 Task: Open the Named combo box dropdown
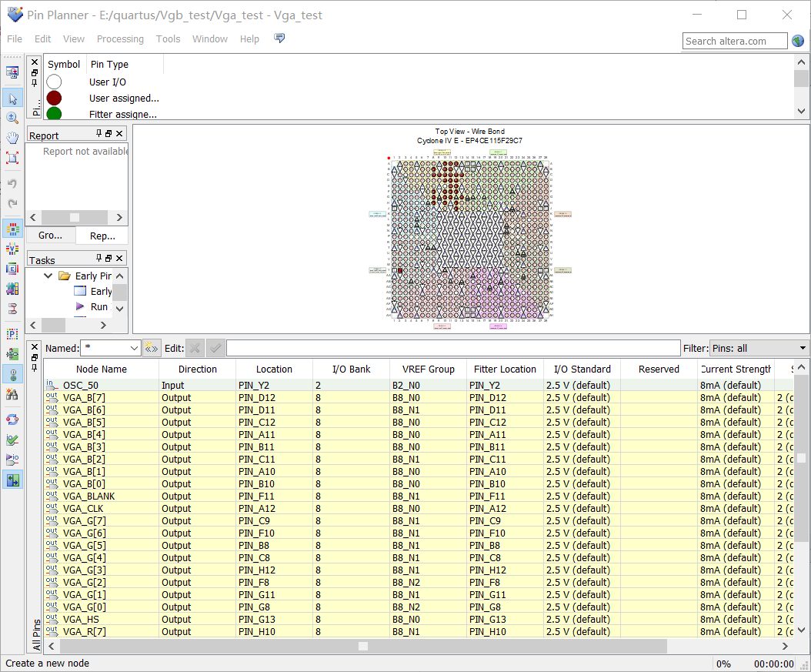(x=135, y=348)
